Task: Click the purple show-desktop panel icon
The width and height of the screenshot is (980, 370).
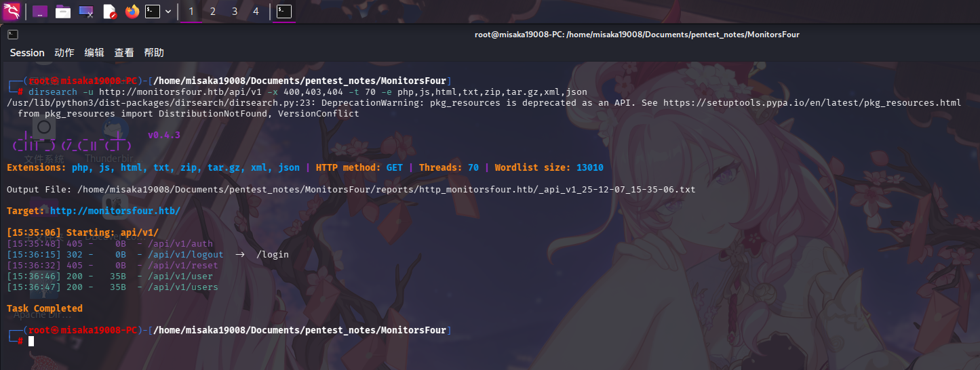Action: pyautogui.click(x=40, y=12)
